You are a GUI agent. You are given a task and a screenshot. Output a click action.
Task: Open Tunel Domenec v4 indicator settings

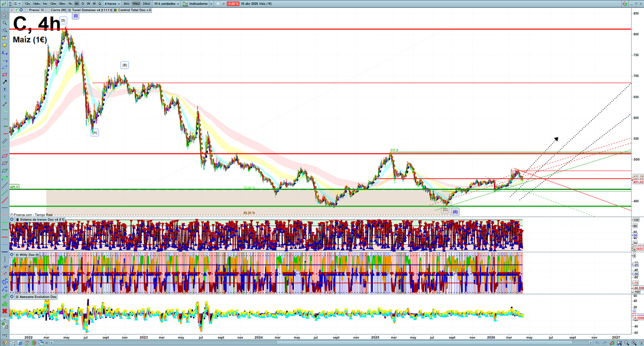click(x=92, y=10)
